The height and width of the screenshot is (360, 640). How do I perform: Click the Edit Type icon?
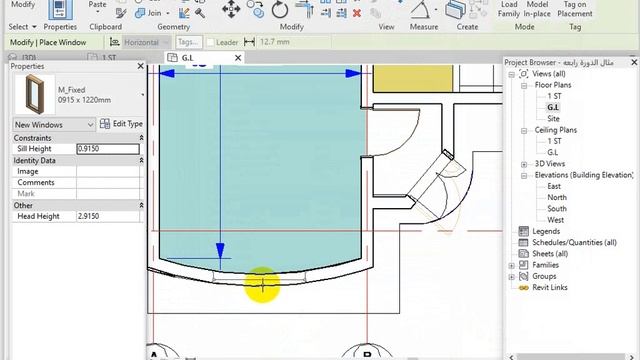tap(105, 124)
